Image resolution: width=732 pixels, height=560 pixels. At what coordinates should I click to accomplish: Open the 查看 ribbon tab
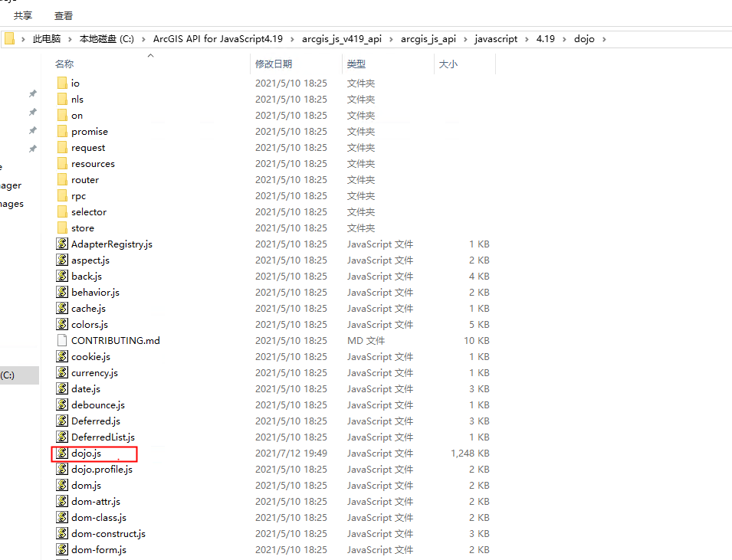click(x=64, y=16)
